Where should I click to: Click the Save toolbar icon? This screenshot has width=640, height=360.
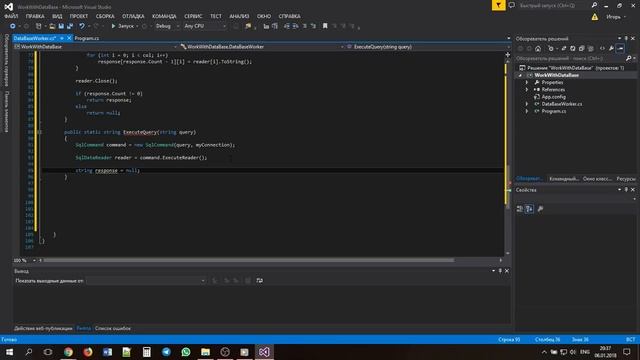(x=61, y=26)
